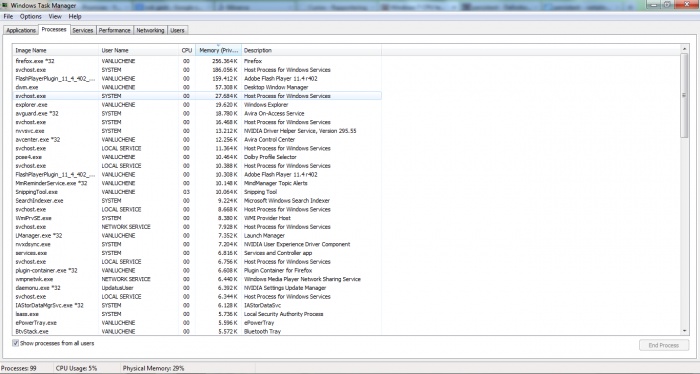Select the LManager.exe *32 process
The image size is (700, 374).
pos(197,235)
